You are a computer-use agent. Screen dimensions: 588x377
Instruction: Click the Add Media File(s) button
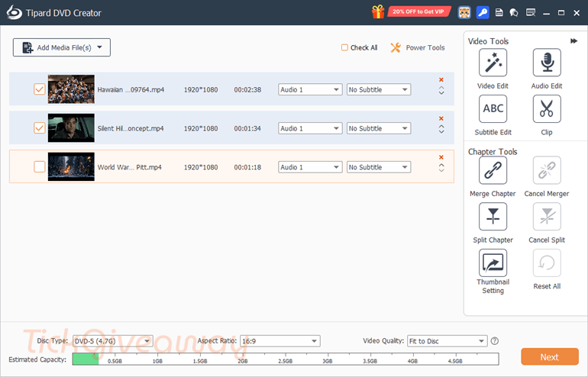(x=62, y=47)
